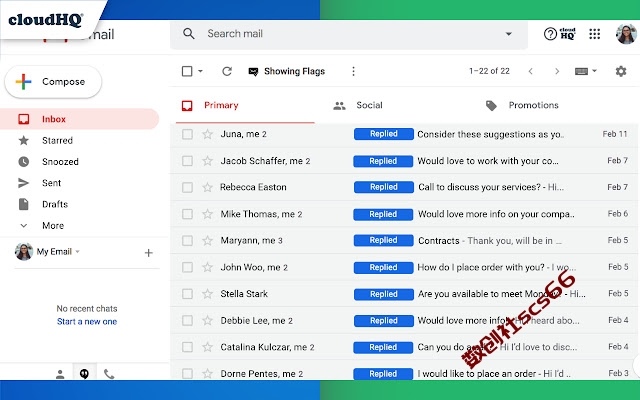Star the Juna email

pyautogui.click(x=208, y=134)
